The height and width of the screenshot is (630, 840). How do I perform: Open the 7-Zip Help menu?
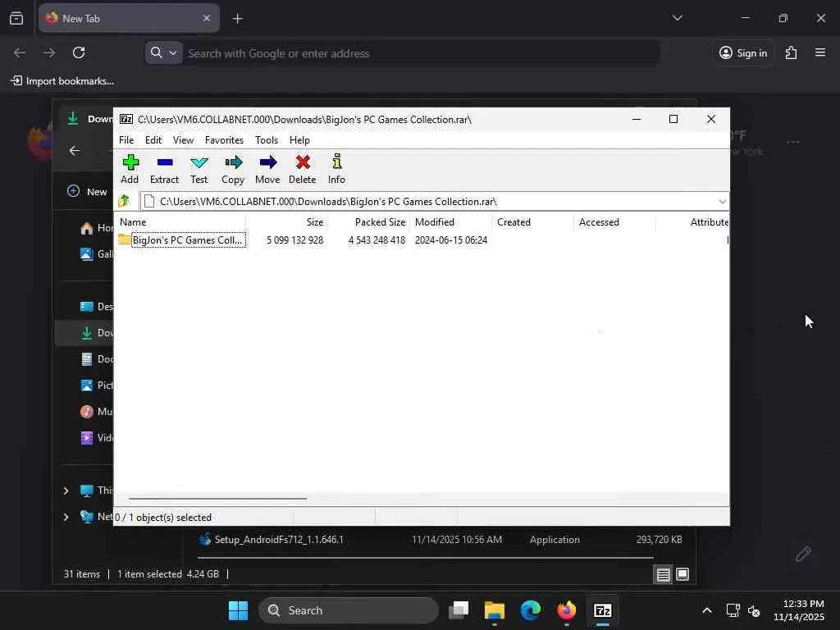299,139
